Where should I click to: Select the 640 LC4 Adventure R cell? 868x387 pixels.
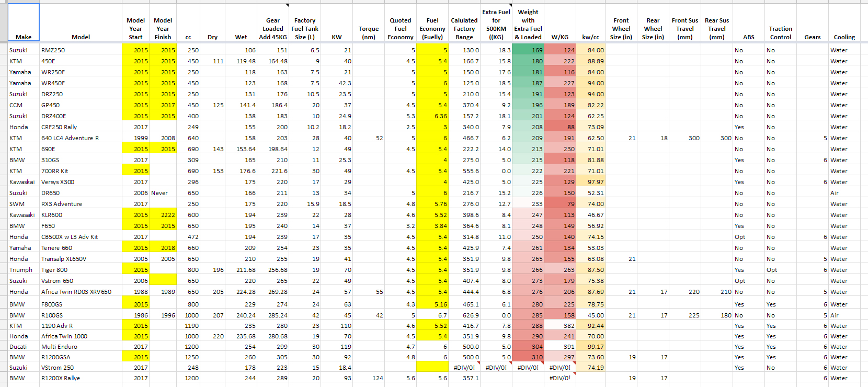tap(81, 138)
